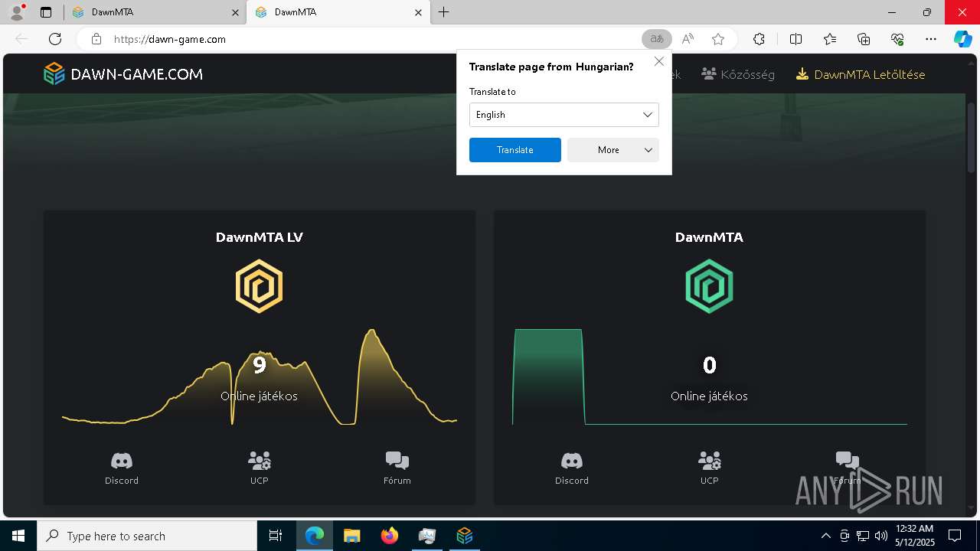
Task: Open UCP link under DawnMTA card
Action: (710, 468)
